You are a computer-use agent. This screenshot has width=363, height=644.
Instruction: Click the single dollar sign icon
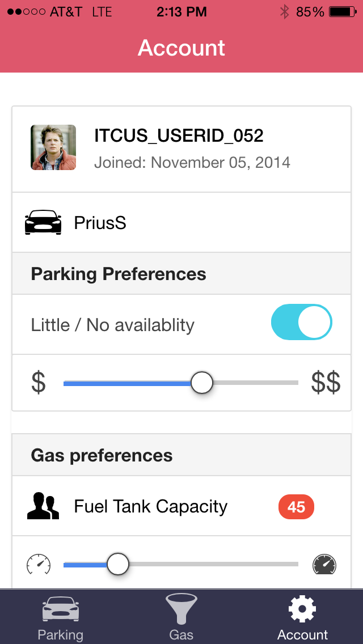(x=39, y=383)
